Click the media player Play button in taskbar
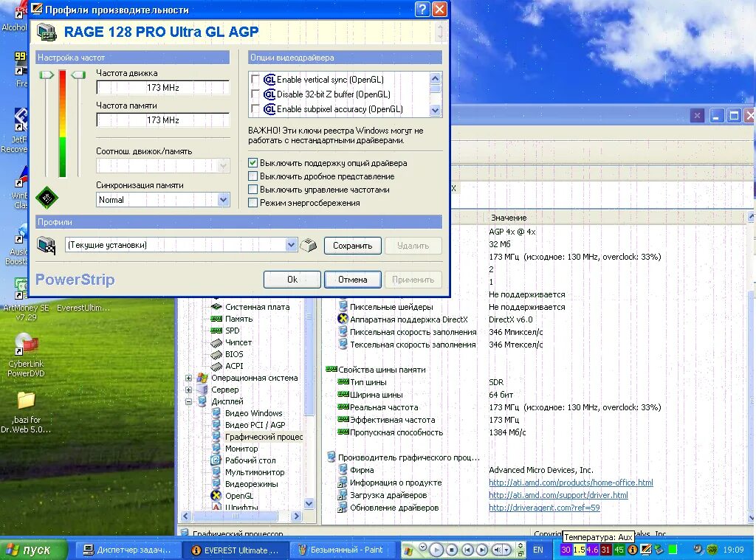Viewport: 756px width, 560px height. tap(436, 550)
